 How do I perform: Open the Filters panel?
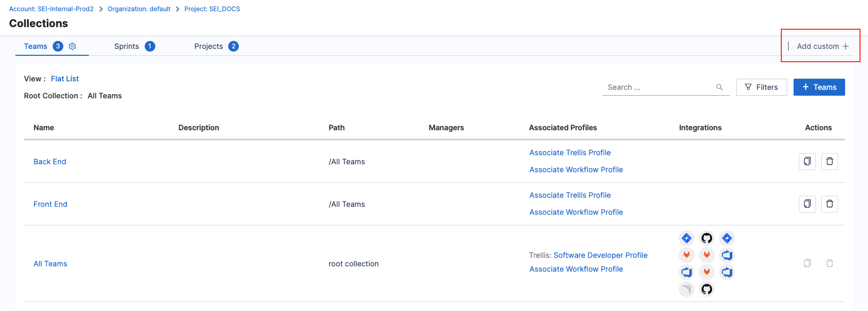click(761, 87)
